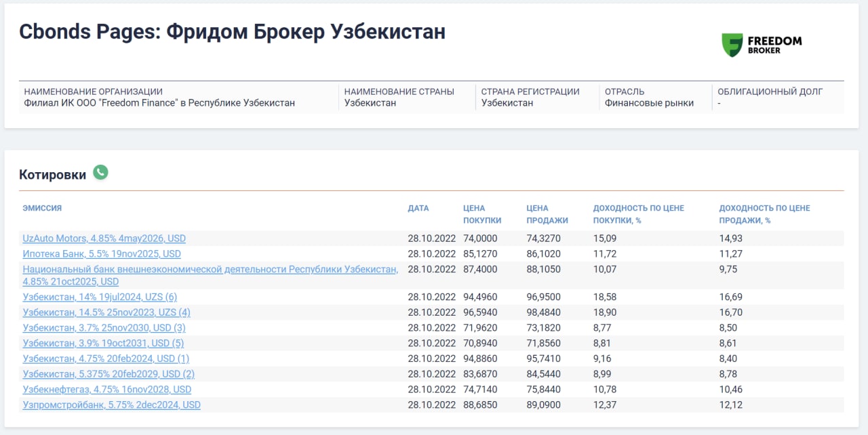Click the page title Cbonds Pages: Фридом Брокер Узбекистан
868x435 pixels.
coord(233,32)
